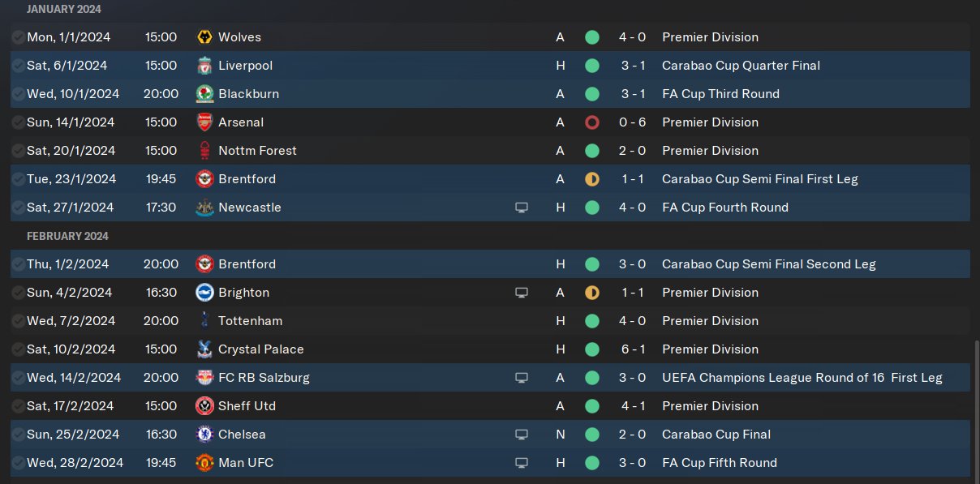Toggle the check mark beside Mon, 1/1/2024

click(18, 37)
